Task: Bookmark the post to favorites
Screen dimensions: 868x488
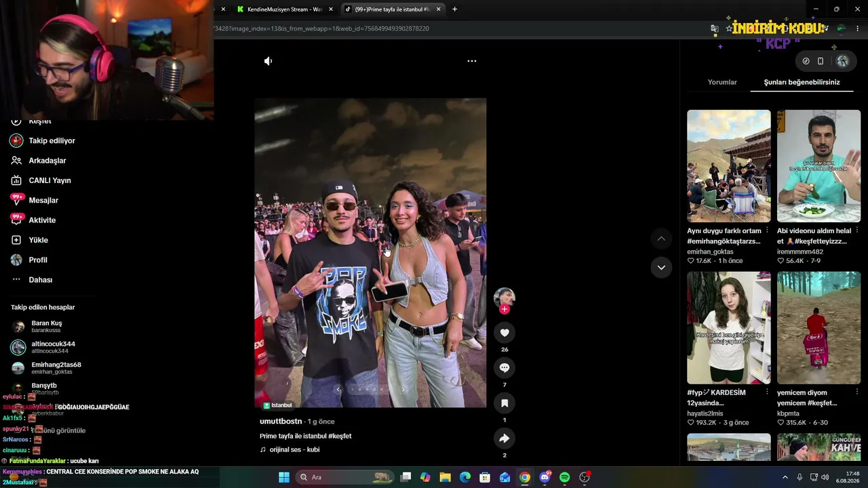Action: [505, 403]
